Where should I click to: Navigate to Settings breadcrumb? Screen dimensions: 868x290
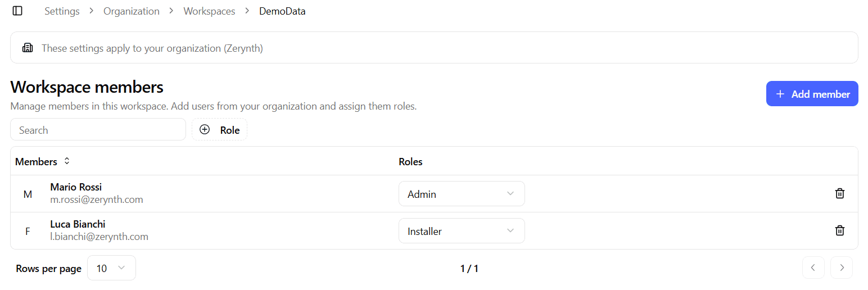(x=62, y=11)
